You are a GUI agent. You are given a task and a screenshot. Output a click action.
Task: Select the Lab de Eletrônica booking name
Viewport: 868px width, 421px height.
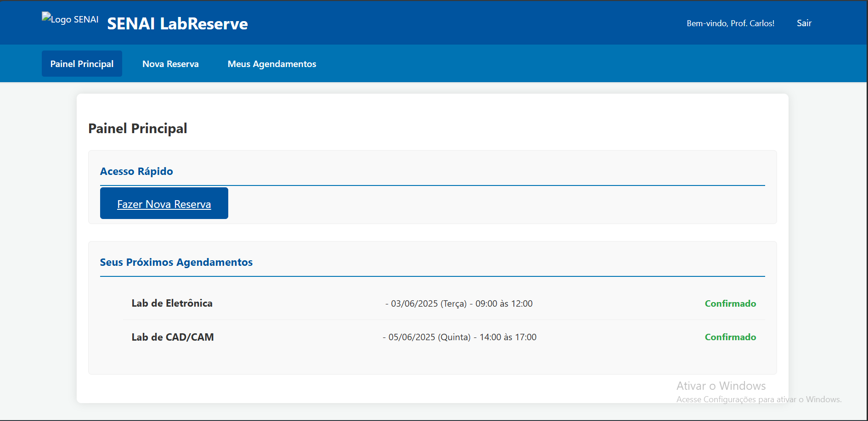click(x=172, y=303)
